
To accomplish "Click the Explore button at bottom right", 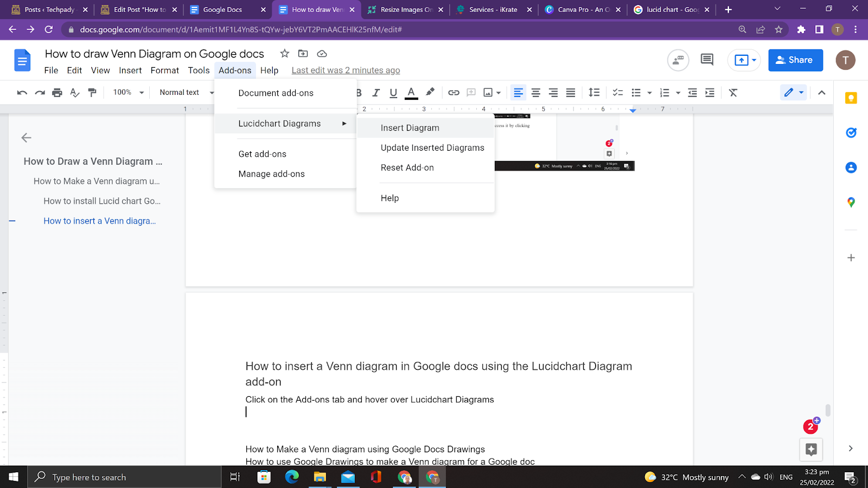I will click(811, 450).
